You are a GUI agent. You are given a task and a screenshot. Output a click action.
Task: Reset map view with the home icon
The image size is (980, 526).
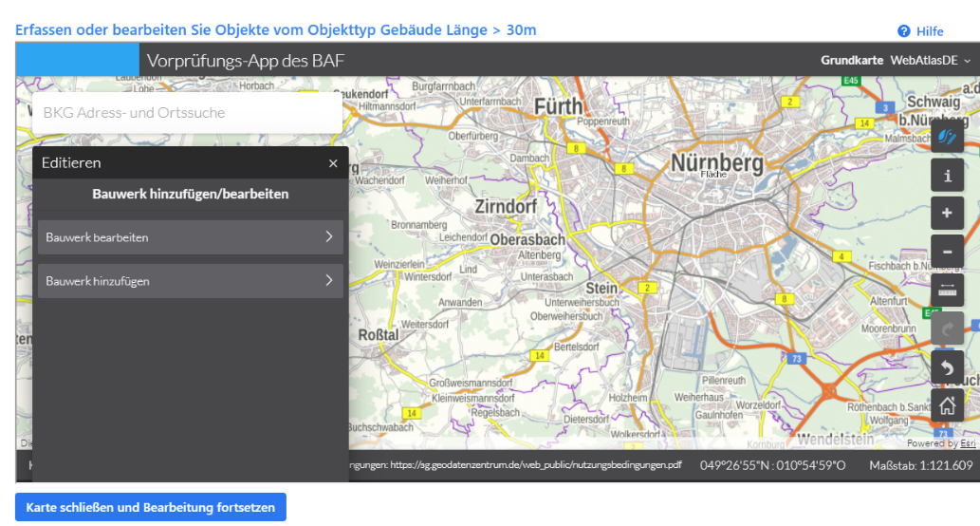pyautogui.click(x=947, y=405)
